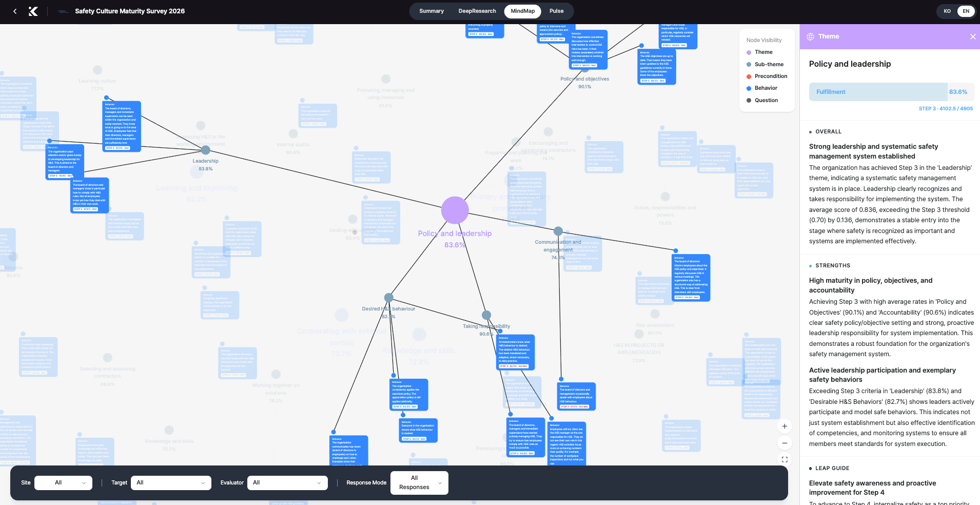
Task: Open the Site dropdown
Action: (64, 483)
